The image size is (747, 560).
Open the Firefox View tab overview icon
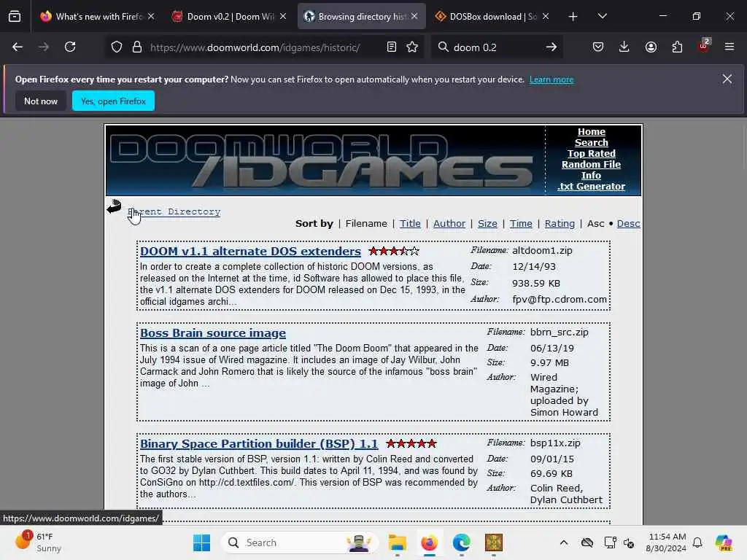pyautogui.click(x=15, y=17)
